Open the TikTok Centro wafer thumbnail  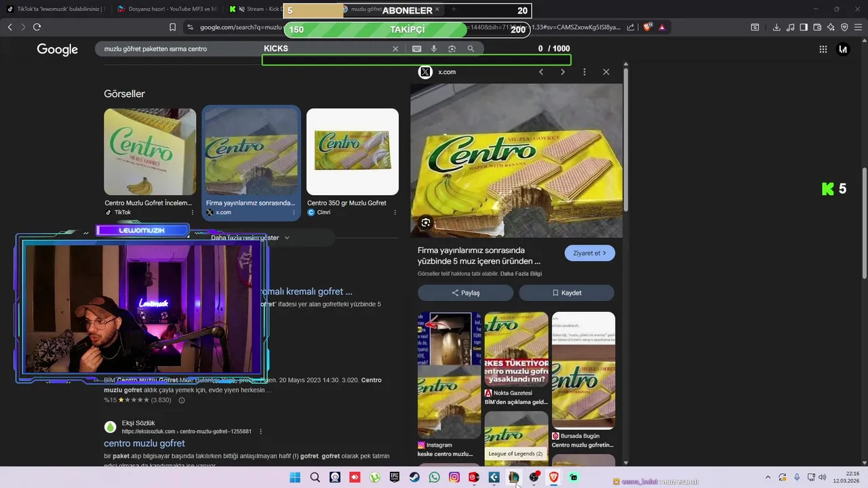150,152
